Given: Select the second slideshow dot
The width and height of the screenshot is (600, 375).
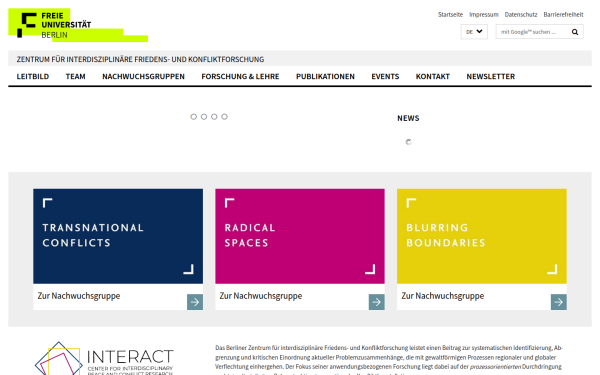Looking at the screenshot, I should [x=204, y=117].
